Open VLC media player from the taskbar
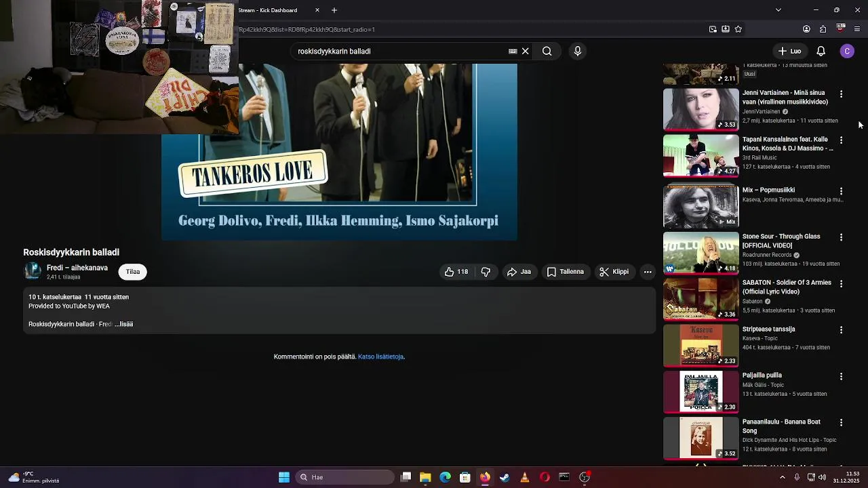The image size is (868, 488). 524,477
